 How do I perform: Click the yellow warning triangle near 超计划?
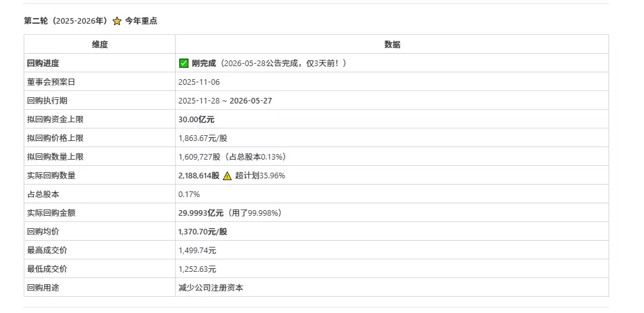click(227, 176)
